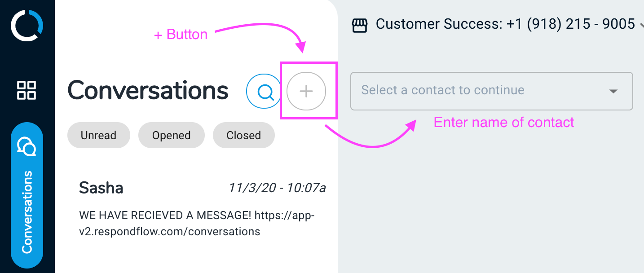The height and width of the screenshot is (273, 644).
Task: Toggle the Closed filter chip
Action: (x=243, y=135)
